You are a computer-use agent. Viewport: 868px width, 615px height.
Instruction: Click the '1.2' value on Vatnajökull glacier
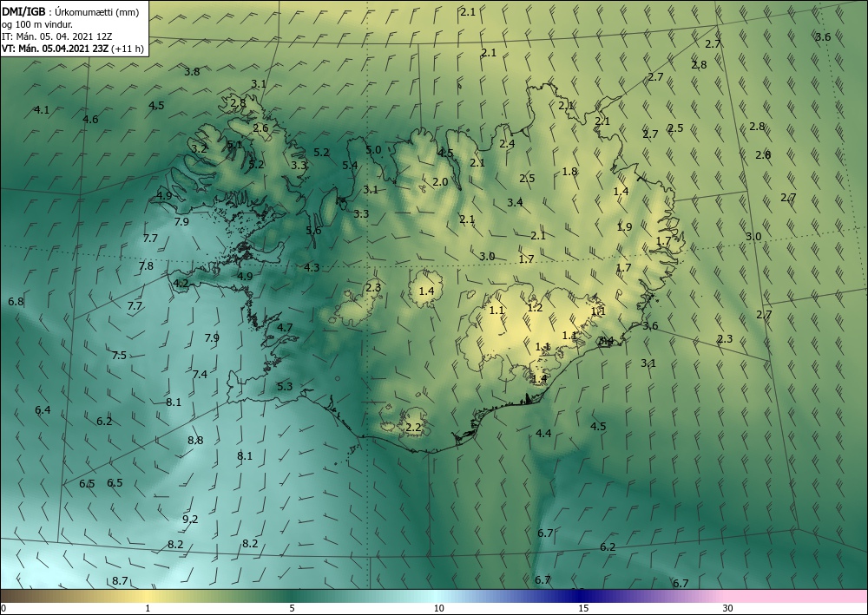535,307
